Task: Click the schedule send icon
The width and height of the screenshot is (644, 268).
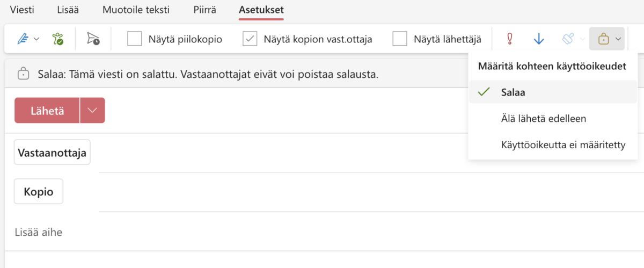Action: (x=93, y=39)
